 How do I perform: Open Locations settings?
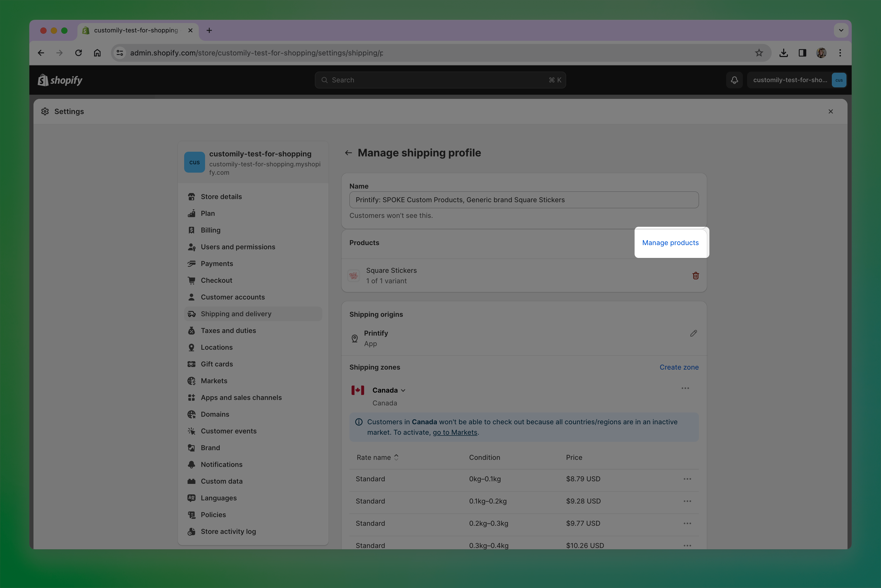pos(253,347)
